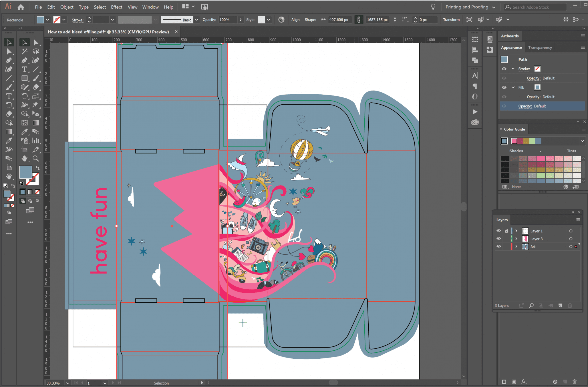588x387 pixels.
Task: Switch to the Transparency tab
Action: pos(540,47)
